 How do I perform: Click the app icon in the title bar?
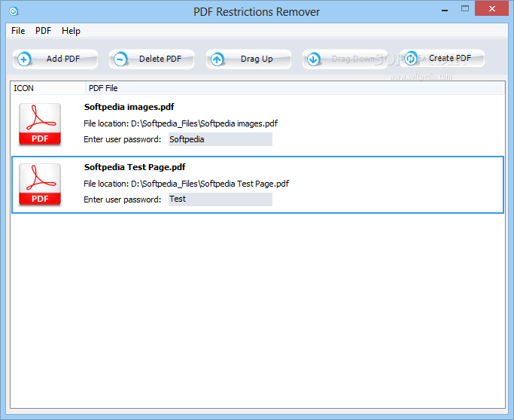14,11
